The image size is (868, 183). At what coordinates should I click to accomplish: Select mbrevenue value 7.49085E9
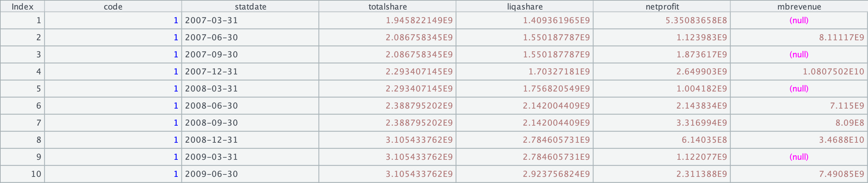(x=799, y=174)
